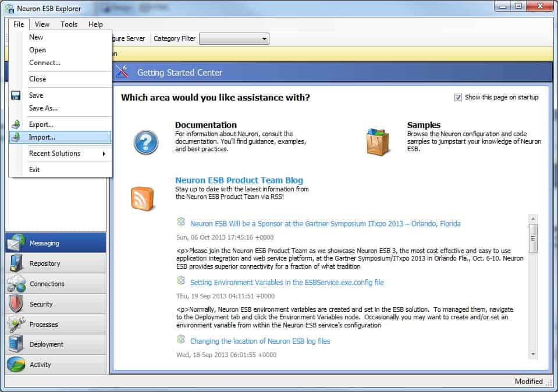558x392 pixels.
Task: Switch to the Connections section label
Action: (x=47, y=284)
